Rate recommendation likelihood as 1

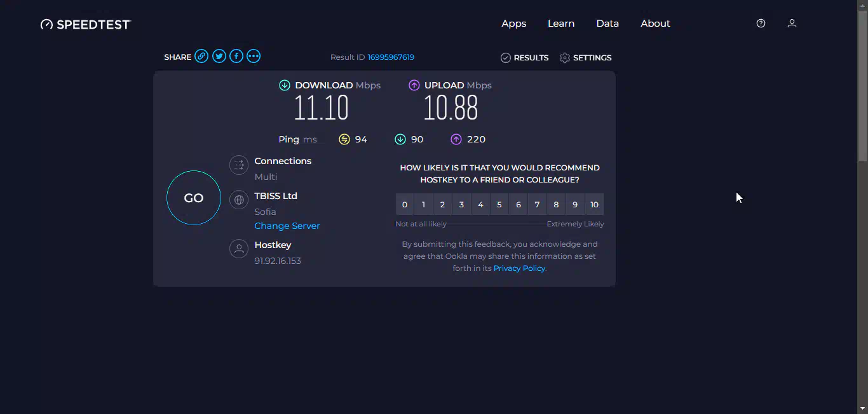click(x=423, y=205)
